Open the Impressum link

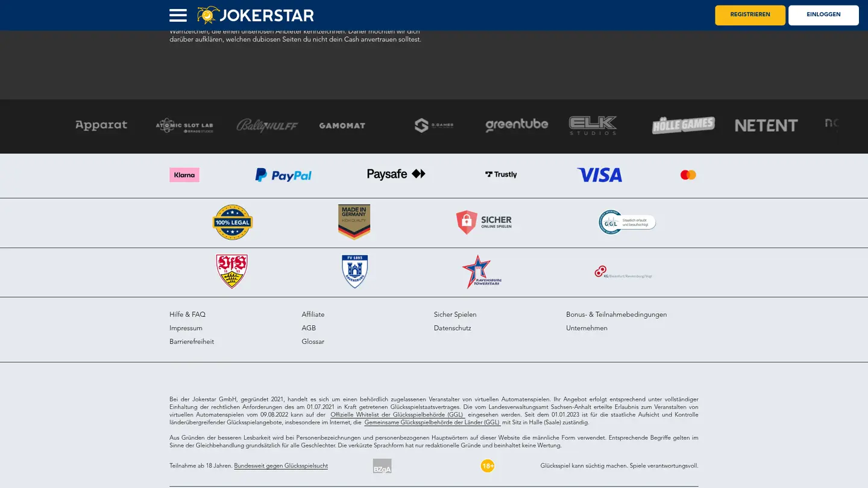click(186, 328)
